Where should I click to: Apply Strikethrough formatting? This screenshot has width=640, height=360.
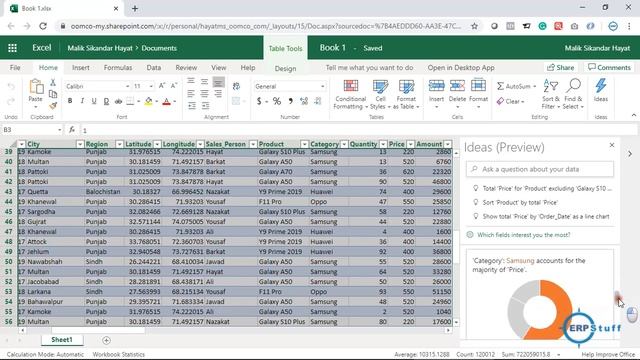point(118,101)
